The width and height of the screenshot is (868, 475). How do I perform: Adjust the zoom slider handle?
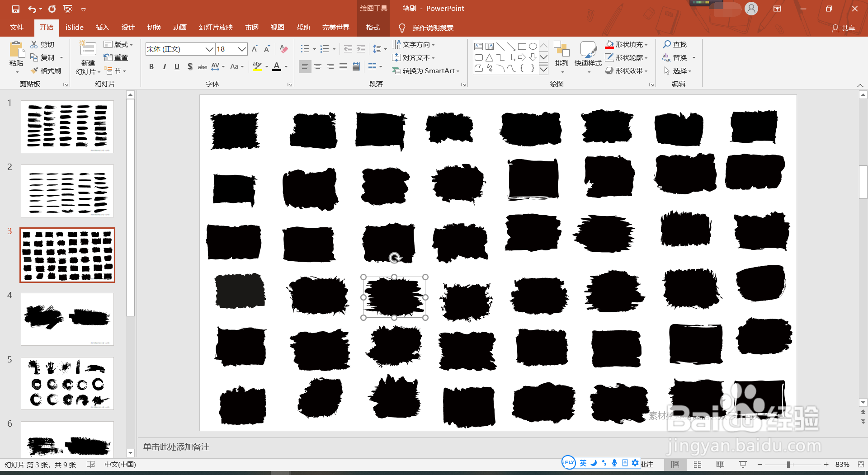point(788,465)
